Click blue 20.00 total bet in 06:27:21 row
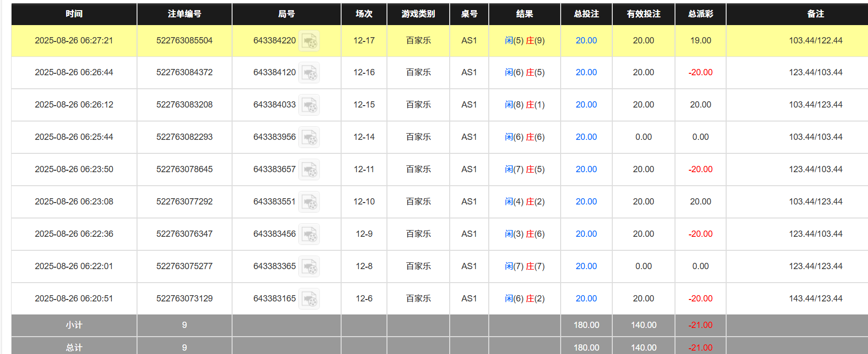This screenshot has height=354, width=868. tap(586, 41)
